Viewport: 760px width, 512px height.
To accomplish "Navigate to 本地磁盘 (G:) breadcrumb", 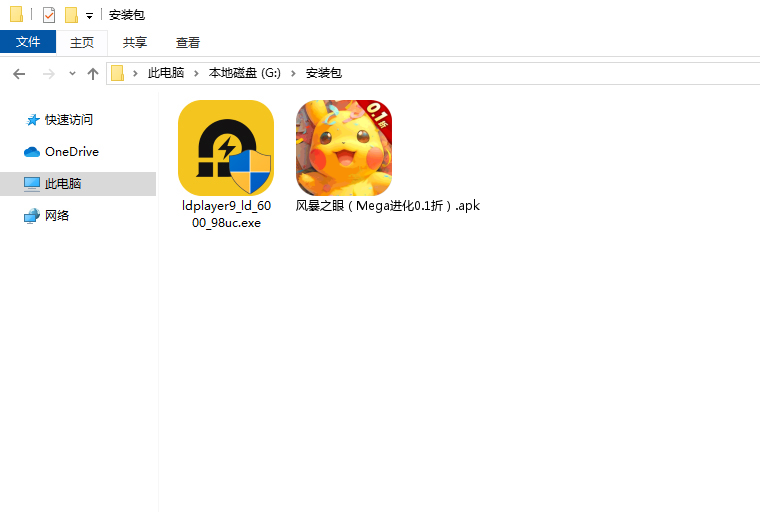I will [245, 73].
